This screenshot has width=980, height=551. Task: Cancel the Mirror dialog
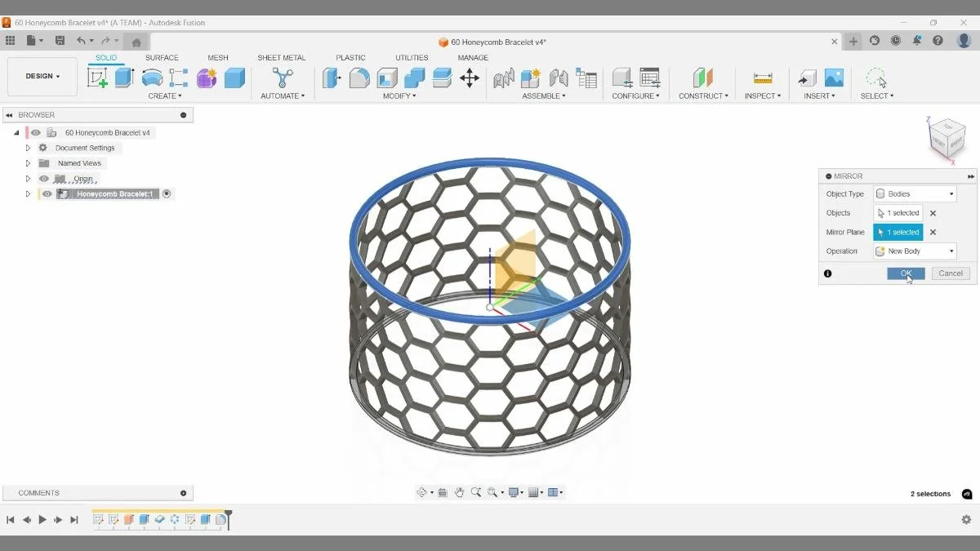tap(951, 273)
